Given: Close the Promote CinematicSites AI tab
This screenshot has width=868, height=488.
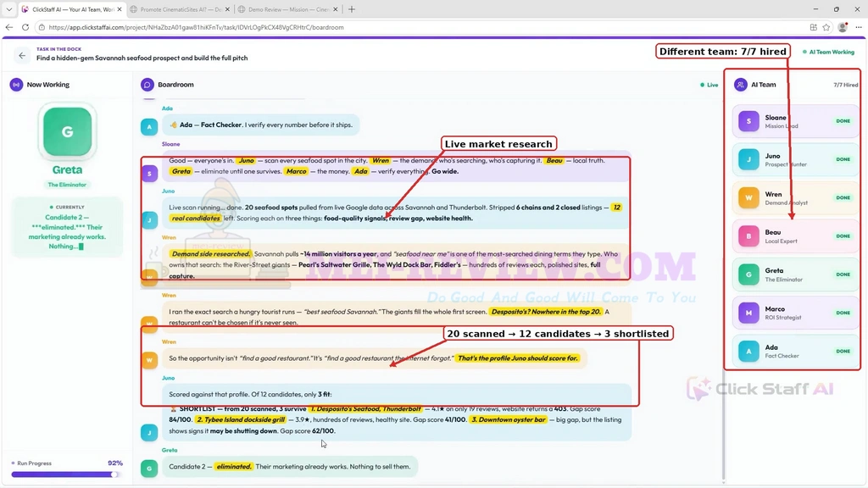Looking at the screenshot, I should tap(227, 9).
